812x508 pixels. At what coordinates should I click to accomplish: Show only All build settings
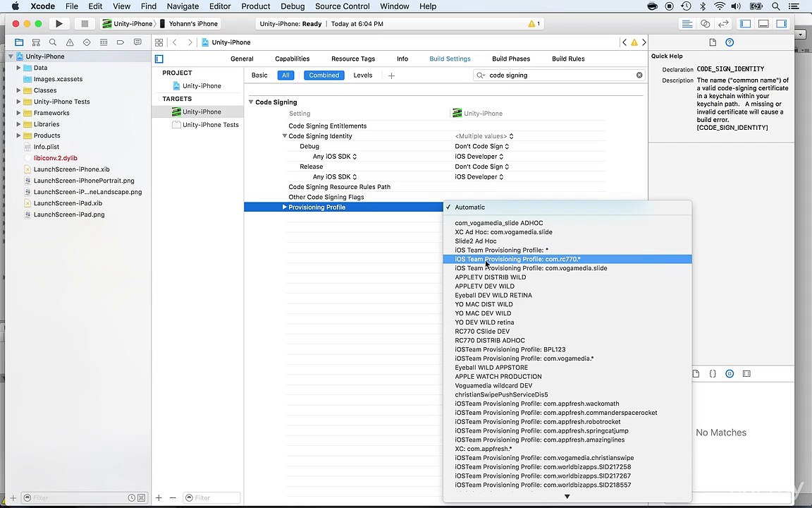pos(285,75)
